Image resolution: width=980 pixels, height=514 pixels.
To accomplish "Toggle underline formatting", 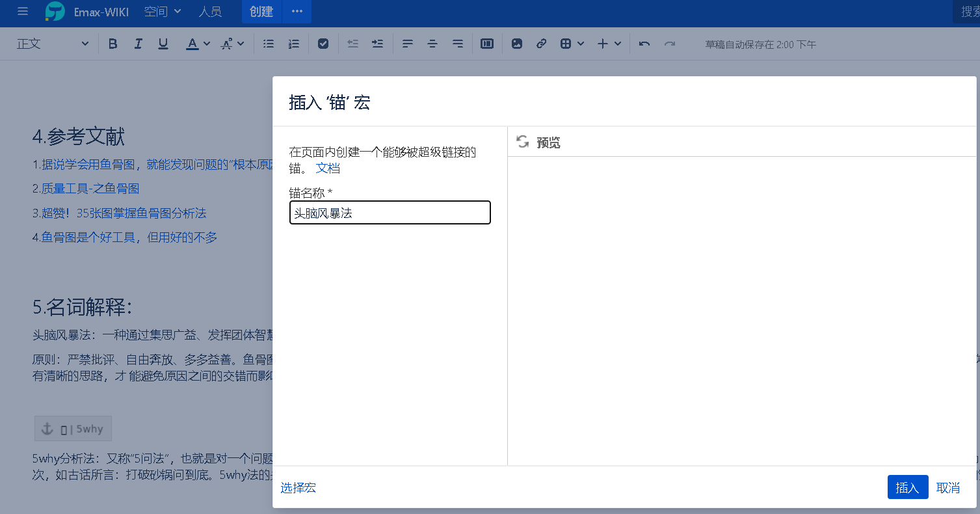I will coord(163,44).
